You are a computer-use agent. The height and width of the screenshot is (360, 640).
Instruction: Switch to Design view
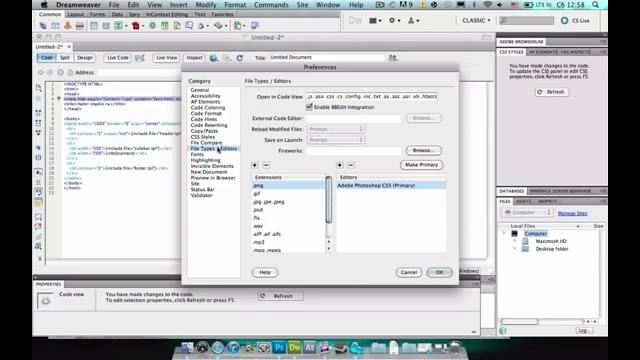[85, 58]
